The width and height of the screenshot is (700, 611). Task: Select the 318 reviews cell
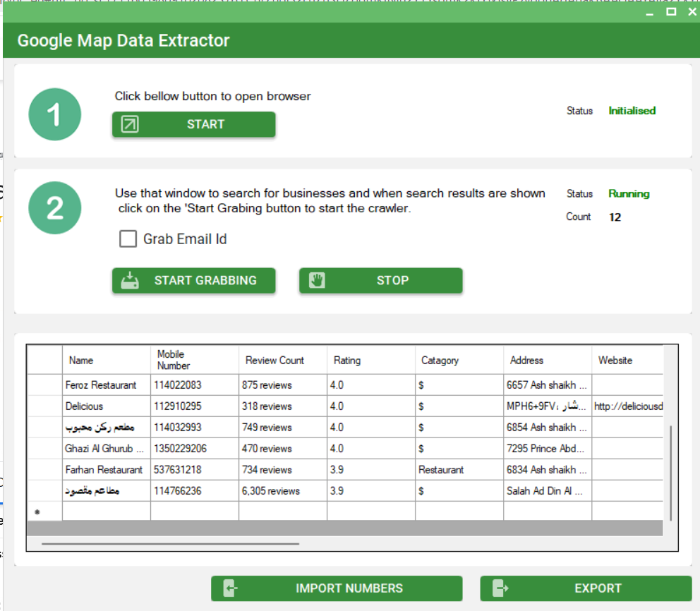click(283, 406)
